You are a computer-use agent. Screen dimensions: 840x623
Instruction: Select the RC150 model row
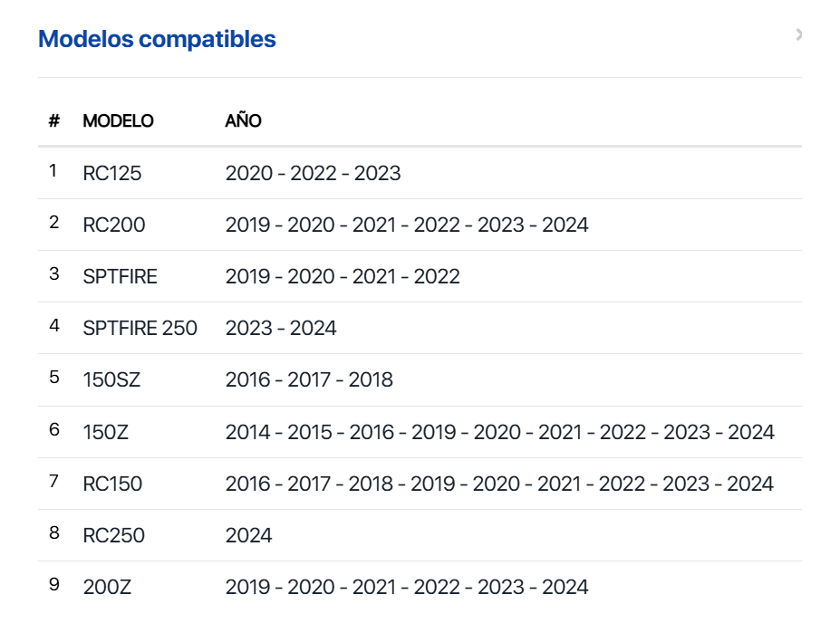[x=420, y=484]
